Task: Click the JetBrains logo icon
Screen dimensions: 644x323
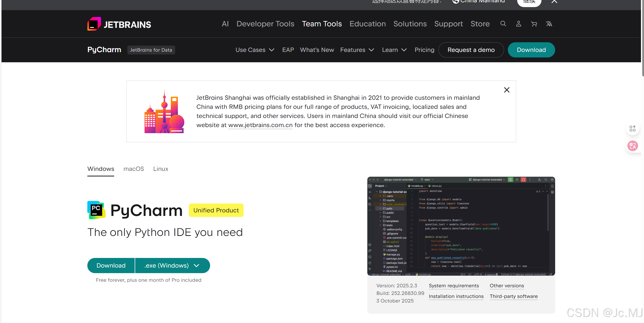Action: click(94, 24)
